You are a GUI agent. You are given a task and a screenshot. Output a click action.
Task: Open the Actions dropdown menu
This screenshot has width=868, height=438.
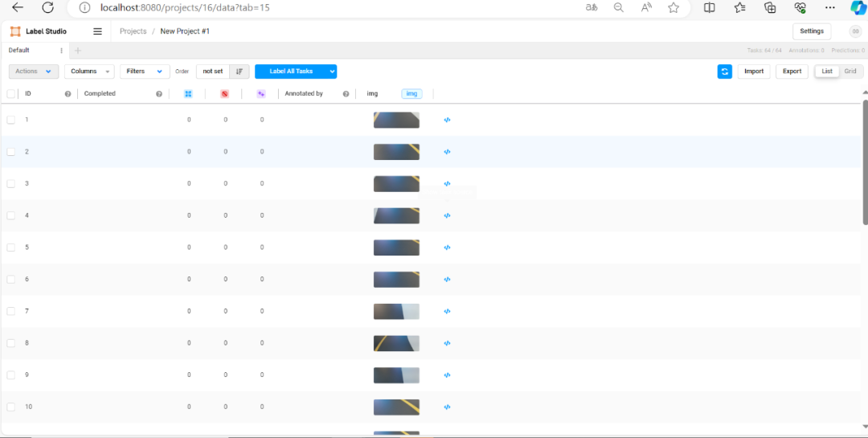(x=33, y=72)
